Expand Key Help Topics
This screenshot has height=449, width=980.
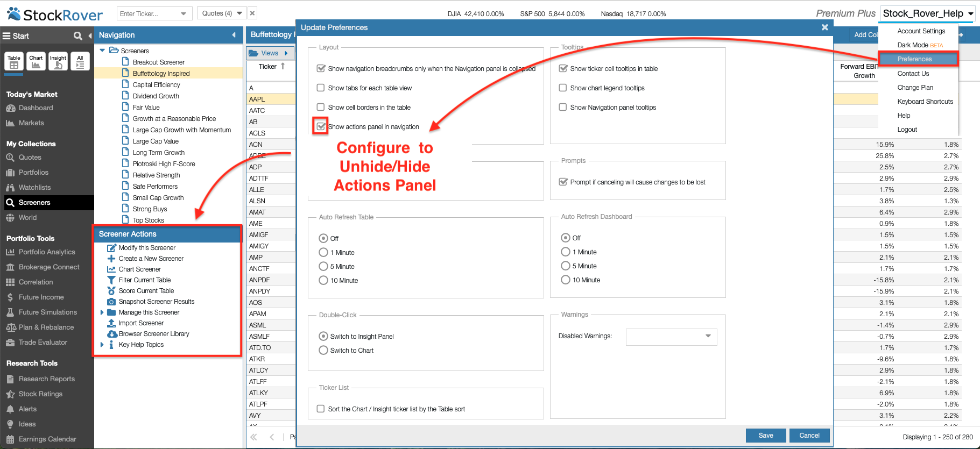(102, 345)
